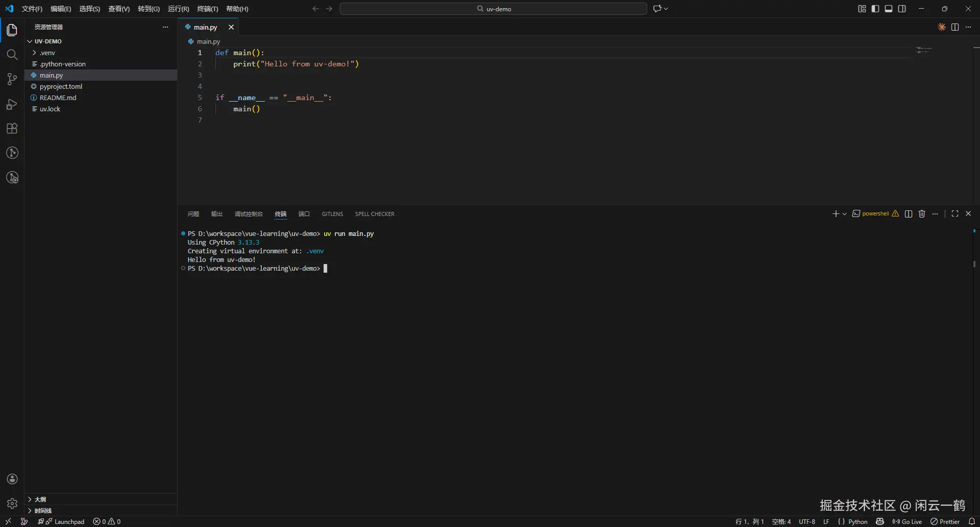Open uv.lock in the file explorer

point(101,109)
